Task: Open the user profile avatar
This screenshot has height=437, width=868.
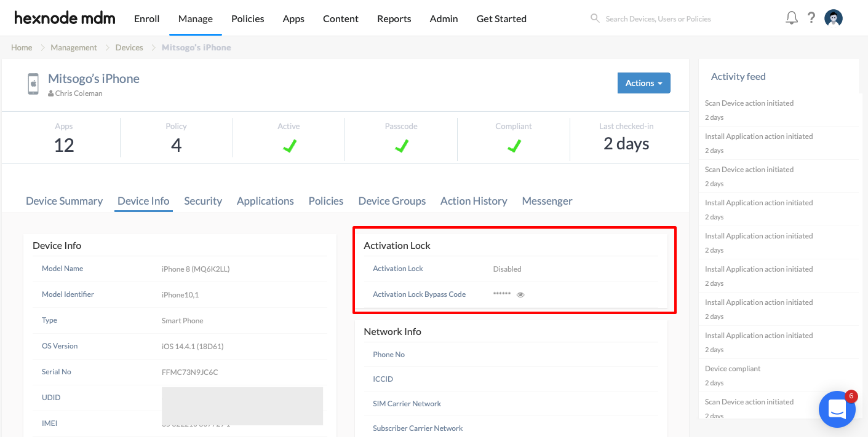Action: pyautogui.click(x=834, y=18)
